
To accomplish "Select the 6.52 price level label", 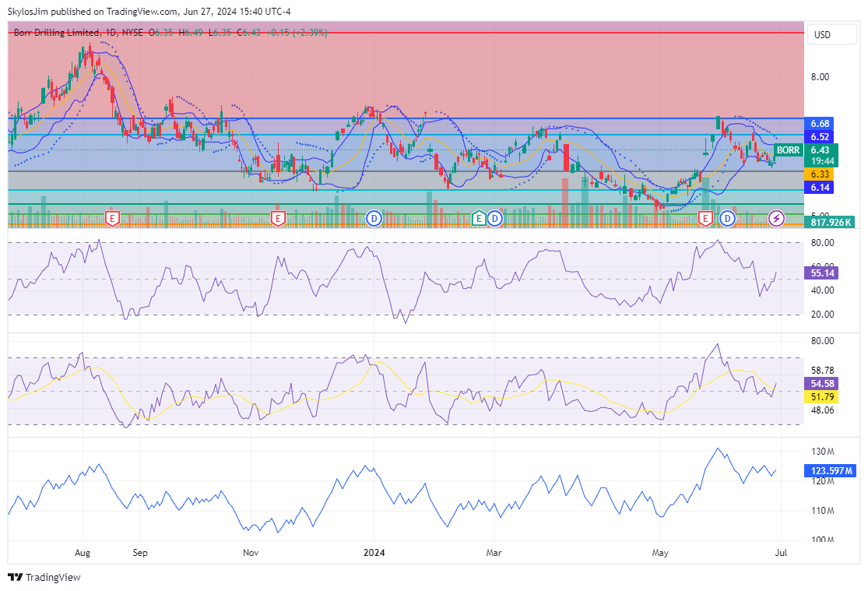I will (820, 136).
